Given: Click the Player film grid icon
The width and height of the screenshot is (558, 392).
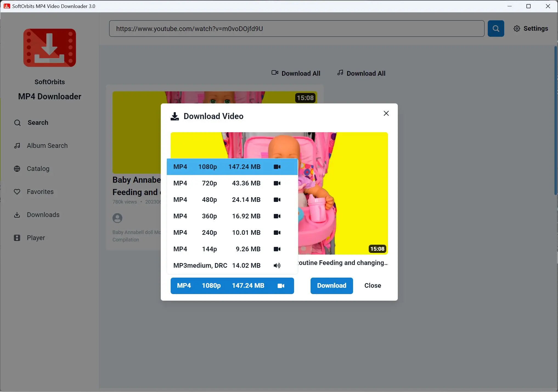Looking at the screenshot, I should tap(17, 238).
